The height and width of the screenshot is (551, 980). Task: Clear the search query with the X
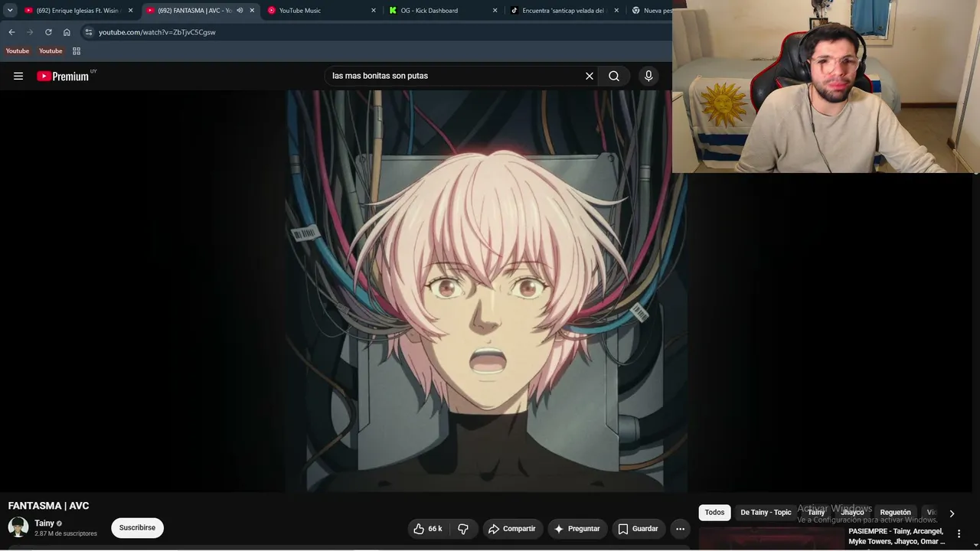pyautogui.click(x=590, y=76)
